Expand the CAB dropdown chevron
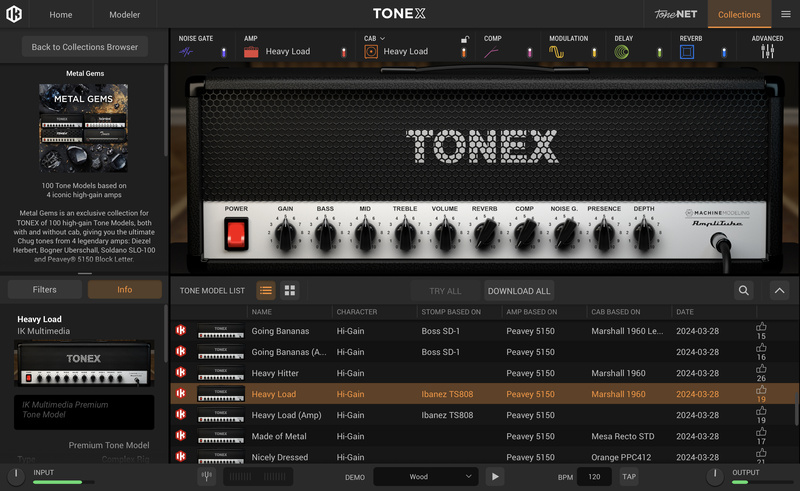This screenshot has width=800, height=491. tap(383, 39)
